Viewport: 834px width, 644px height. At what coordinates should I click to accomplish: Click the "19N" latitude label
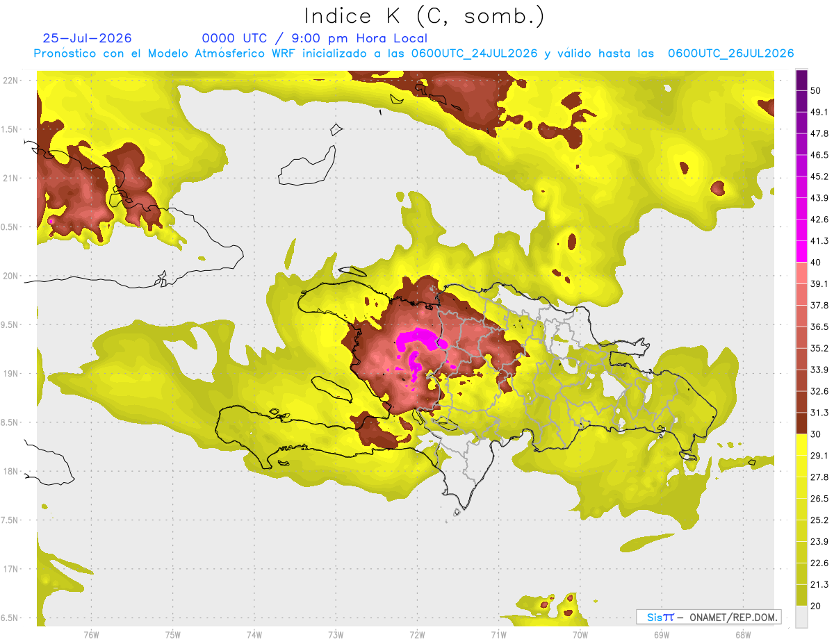(10, 373)
